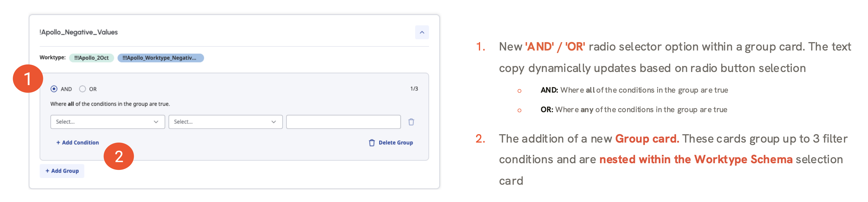Select the OR radio button
The height and width of the screenshot is (202, 868).
82,89
